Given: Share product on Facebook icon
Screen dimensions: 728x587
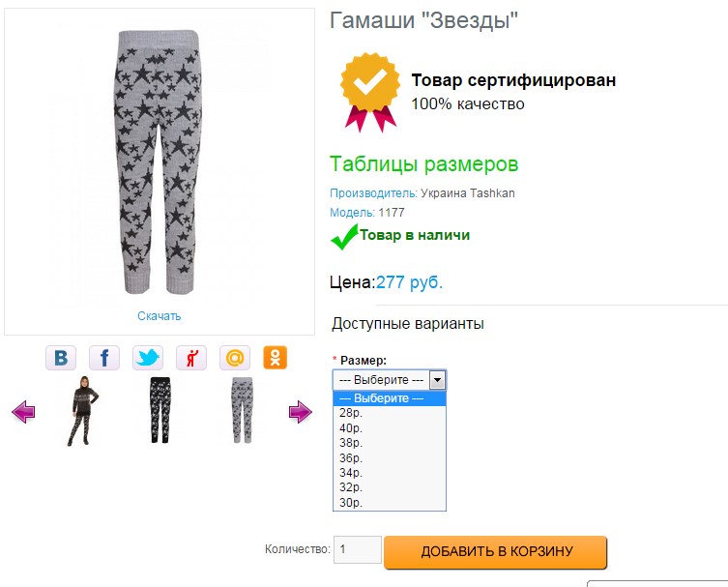Looking at the screenshot, I should click(104, 358).
